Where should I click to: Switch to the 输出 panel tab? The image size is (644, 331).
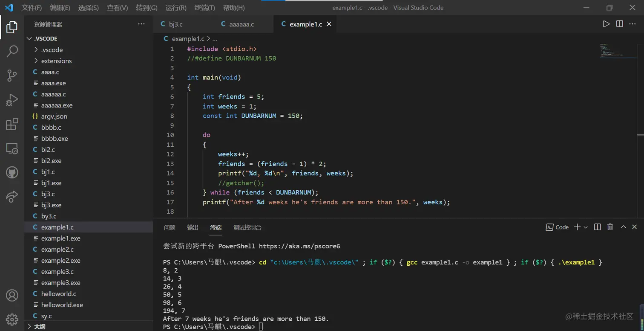[193, 227]
